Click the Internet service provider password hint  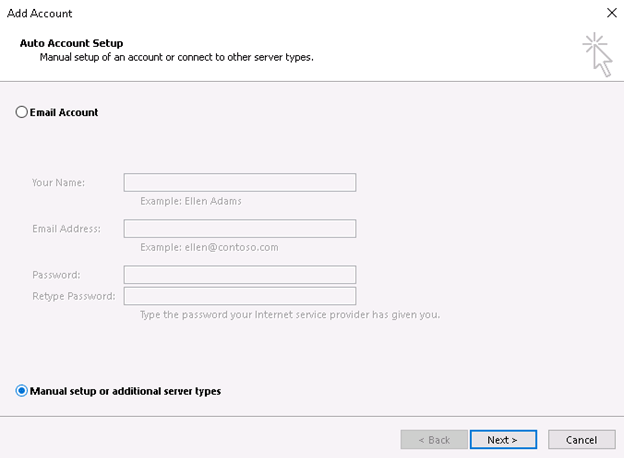point(290,315)
